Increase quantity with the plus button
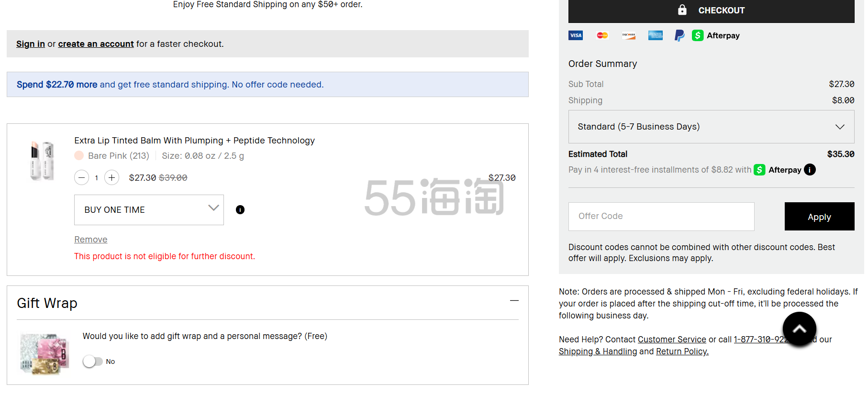 pos(111,178)
